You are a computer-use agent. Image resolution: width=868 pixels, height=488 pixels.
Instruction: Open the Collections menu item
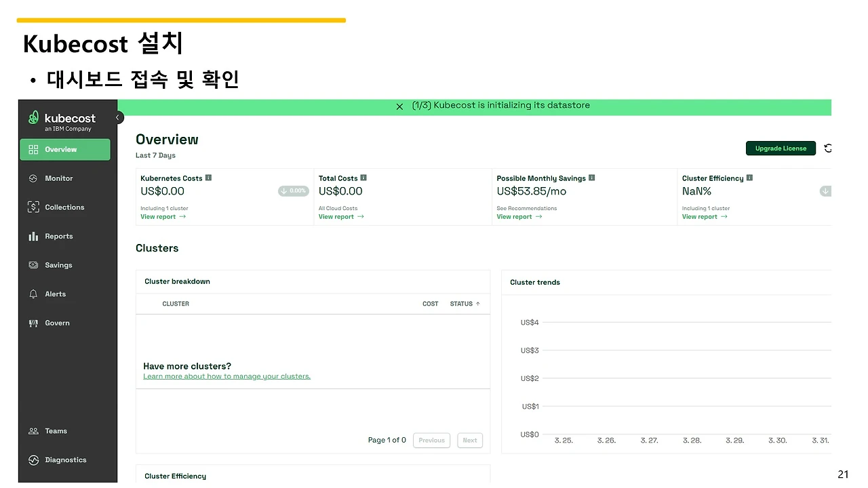[65, 207]
